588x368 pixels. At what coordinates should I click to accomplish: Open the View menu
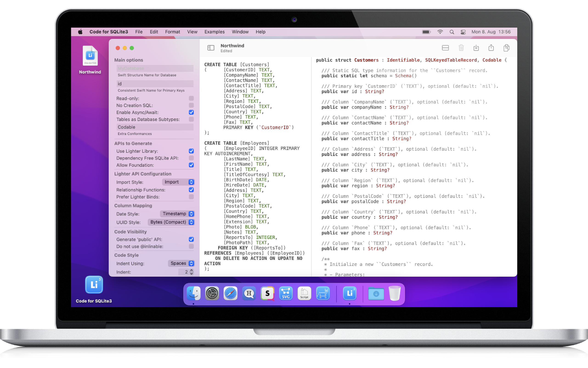(x=192, y=32)
